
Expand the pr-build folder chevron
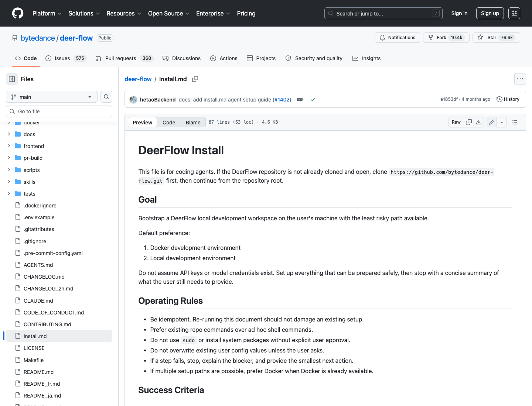(x=9, y=158)
